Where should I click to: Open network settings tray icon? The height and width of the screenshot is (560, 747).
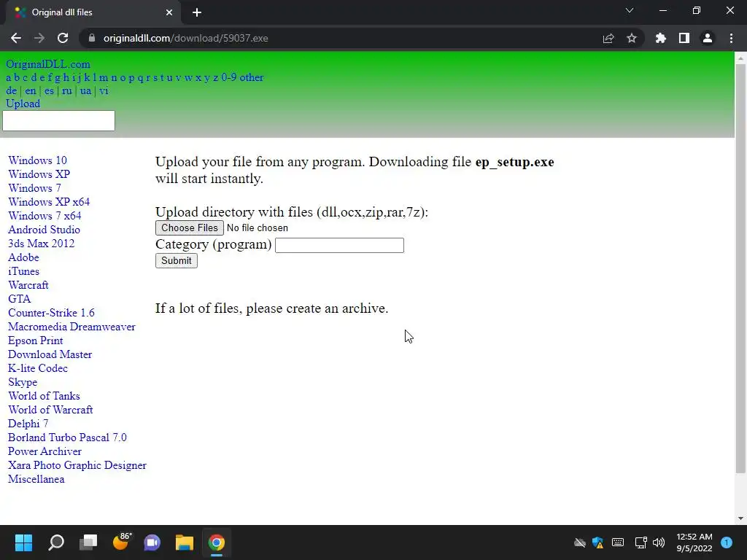640,542
